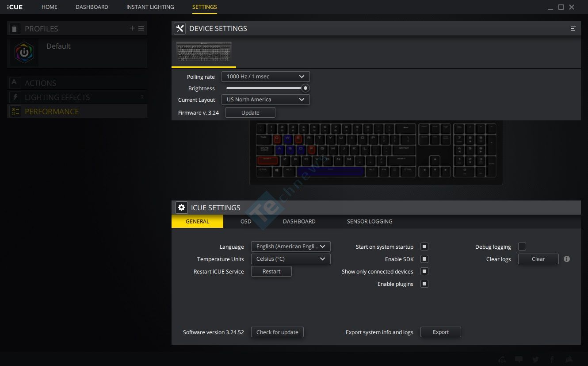Click the Software version 3.24.52 text
The width and height of the screenshot is (588, 366).
pyautogui.click(x=214, y=332)
